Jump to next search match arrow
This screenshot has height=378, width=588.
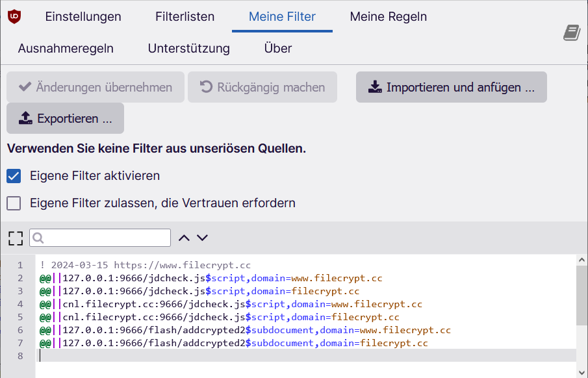tap(202, 238)
